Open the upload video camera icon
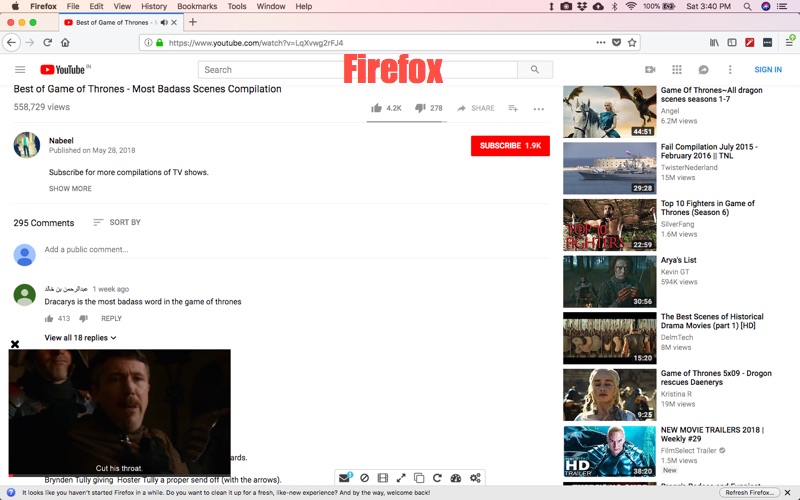Screen dimensions: 800x500 pyautogui.click(x=650, y=69)
